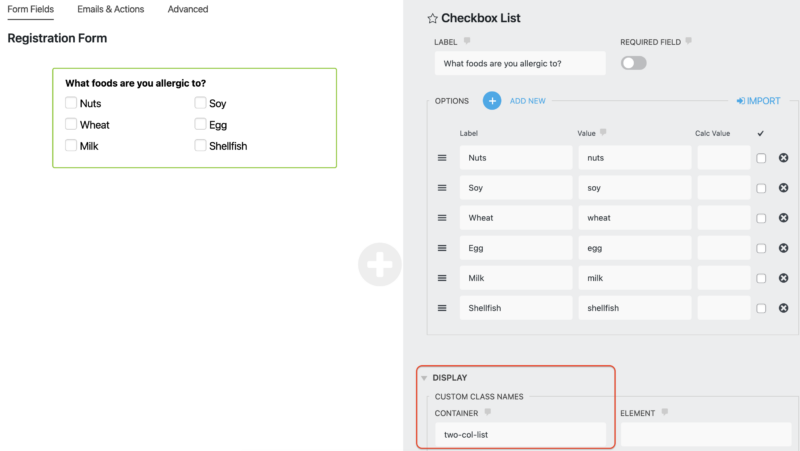Click the Import link
Viewport: 800px width, 451px height.
(758, 101)
